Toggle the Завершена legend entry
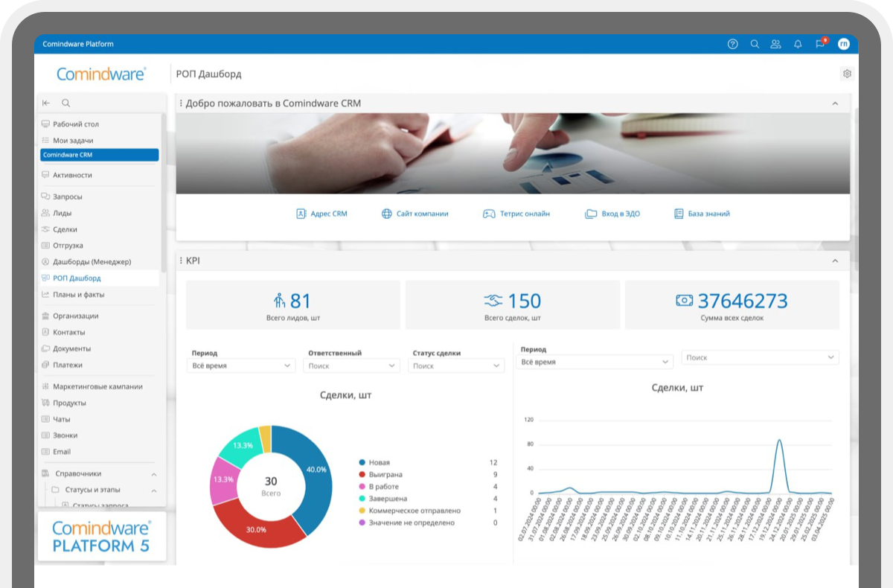 [x=387, y=499]
